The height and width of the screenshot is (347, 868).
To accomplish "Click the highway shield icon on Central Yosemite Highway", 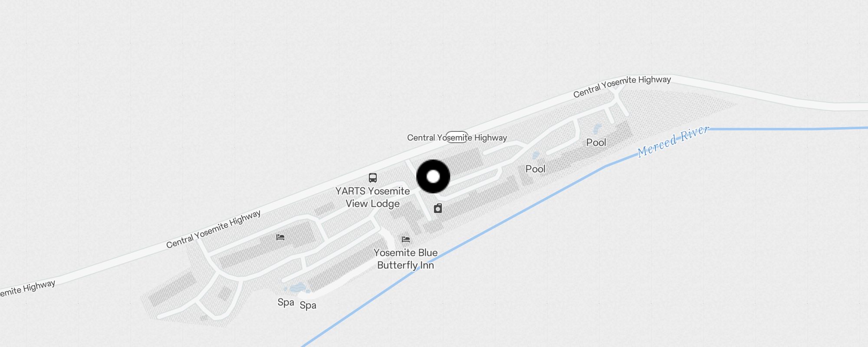I will [457, 137].
